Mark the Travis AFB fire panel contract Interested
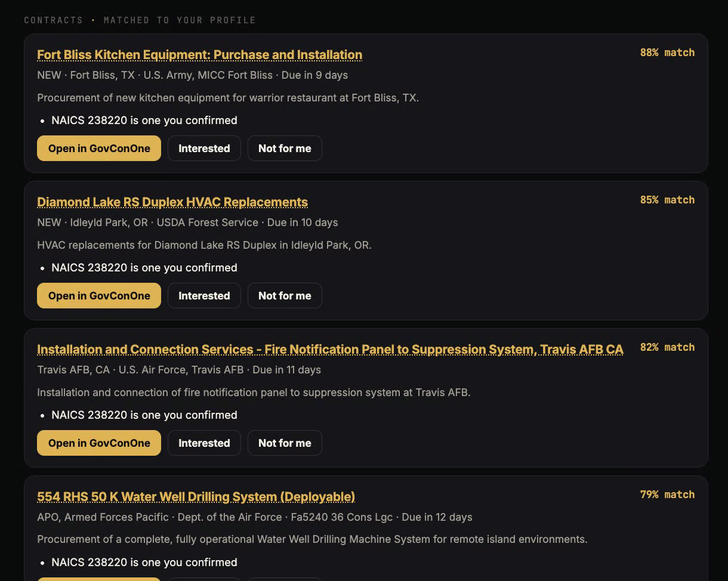Viewport: 728px width, 581px height. (x=204, y=443)
